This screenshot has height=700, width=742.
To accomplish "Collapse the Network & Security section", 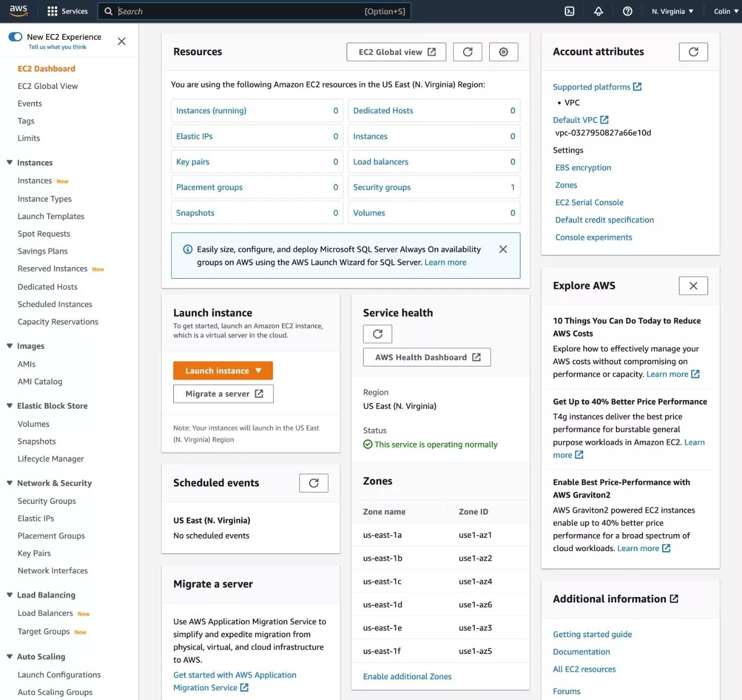I will click(10, 483).
